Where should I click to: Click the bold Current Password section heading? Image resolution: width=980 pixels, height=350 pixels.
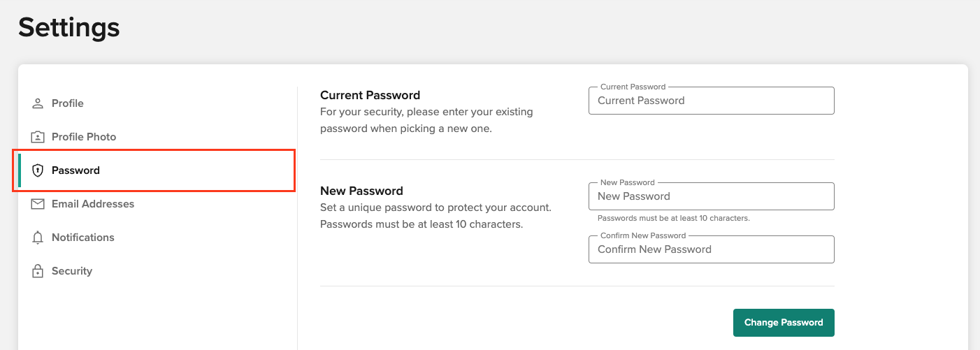[x=370, y=95]
